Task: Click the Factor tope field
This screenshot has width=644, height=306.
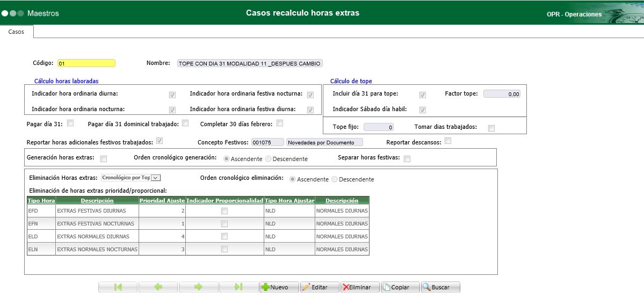Action: point(502,93)
